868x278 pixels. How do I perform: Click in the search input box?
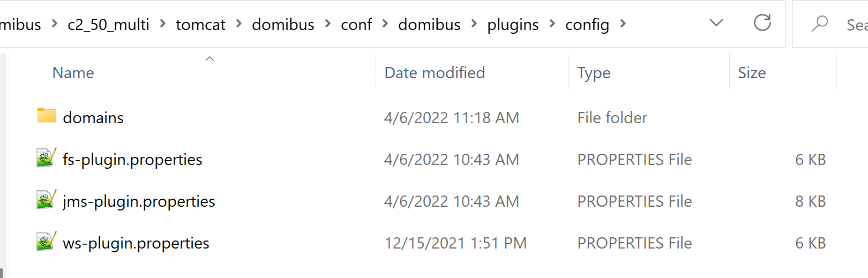(x=856, y=24)
